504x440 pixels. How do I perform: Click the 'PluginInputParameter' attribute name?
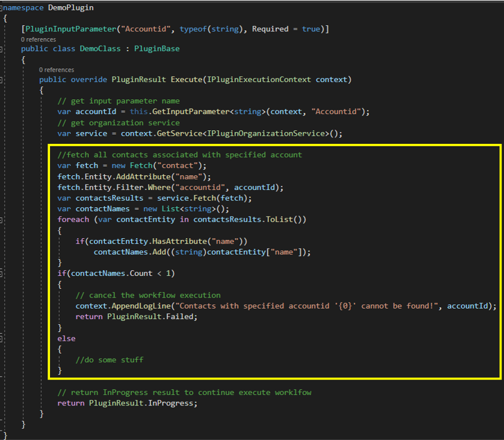[70, 29]
